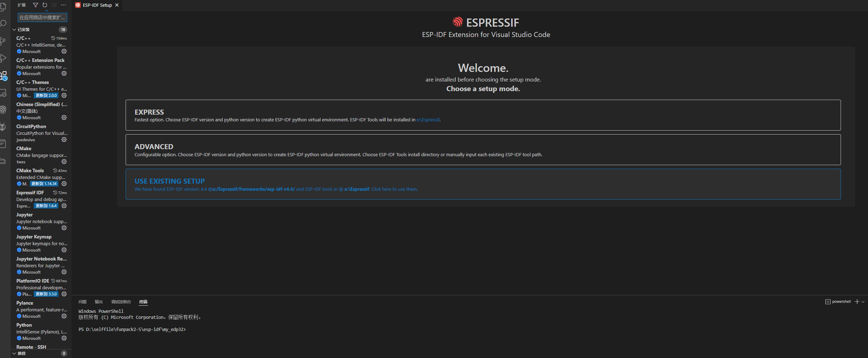Switch to the Output (输出) panel tab
Viewport: 868px width, 358px height.
click(99, 301)
